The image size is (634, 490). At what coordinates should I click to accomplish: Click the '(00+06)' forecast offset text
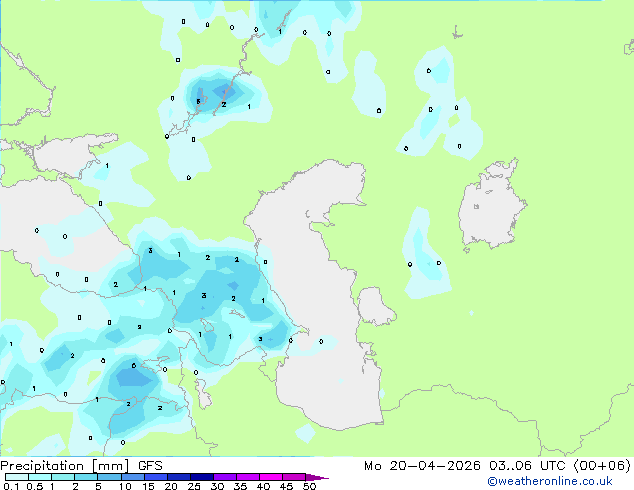click(x=602, y=466)
